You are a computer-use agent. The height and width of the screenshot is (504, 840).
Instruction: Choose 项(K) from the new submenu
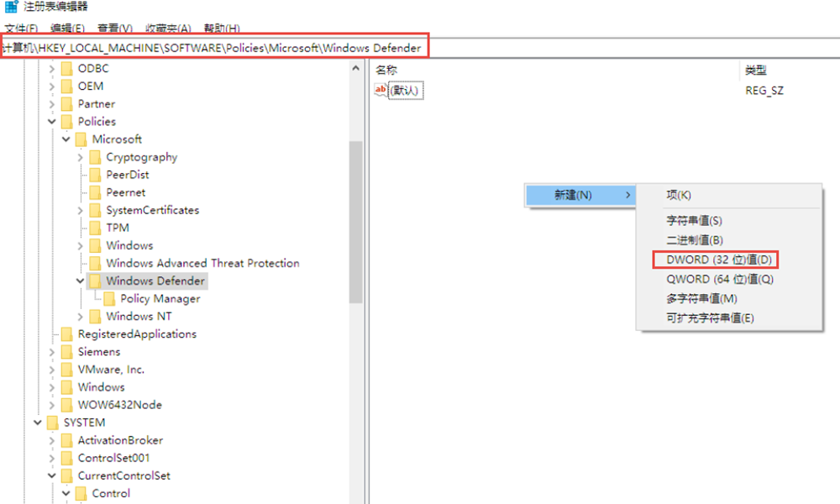coord(679,195)
